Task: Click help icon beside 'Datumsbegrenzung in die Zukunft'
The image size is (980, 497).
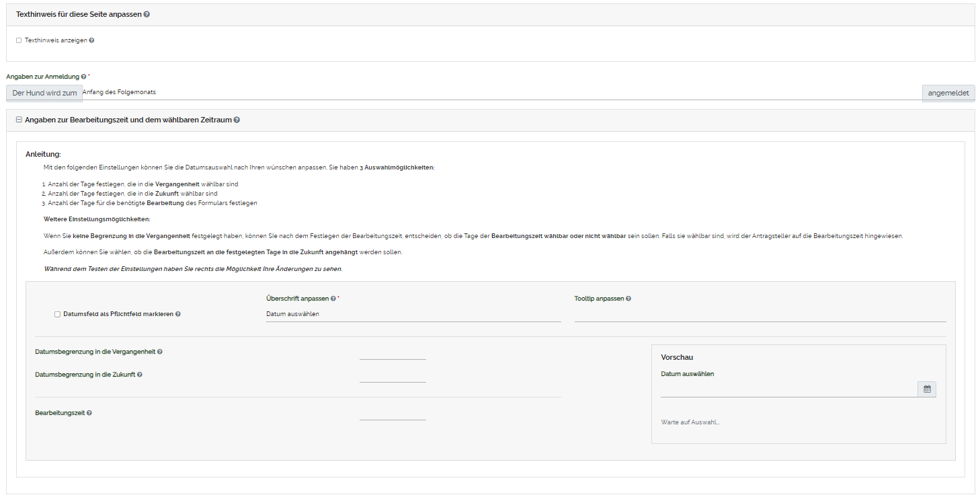Action: tap(140, 375)
